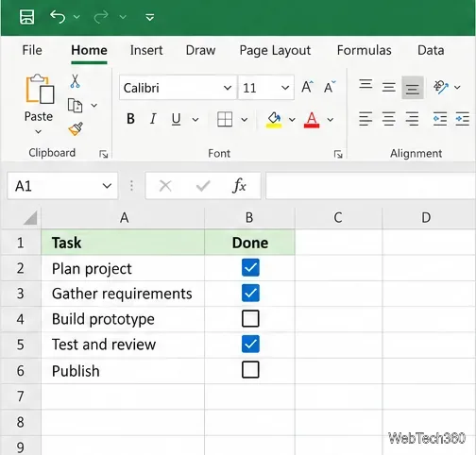Open the Page Layout tab
The width and height of the screenshot is (476, 455).
[275, 50]
